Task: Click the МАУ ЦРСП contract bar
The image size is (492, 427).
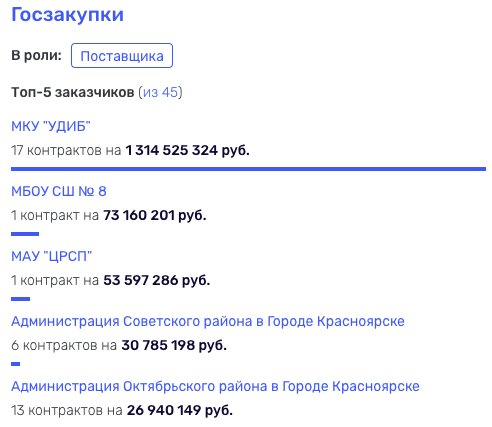Action: [21, 299]
